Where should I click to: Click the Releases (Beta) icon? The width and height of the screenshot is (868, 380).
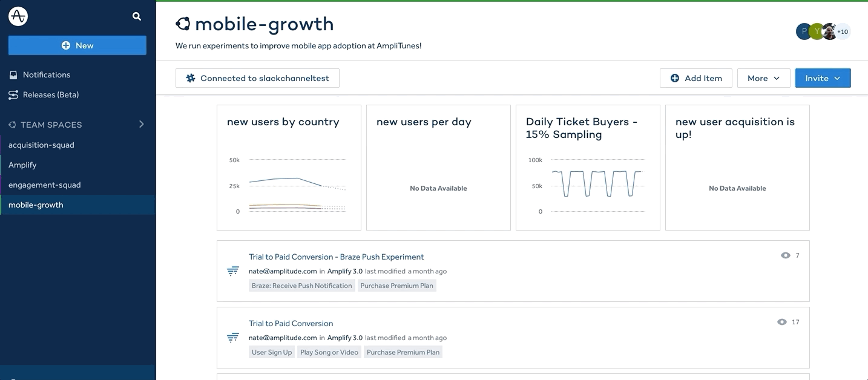tap(13, 95)
